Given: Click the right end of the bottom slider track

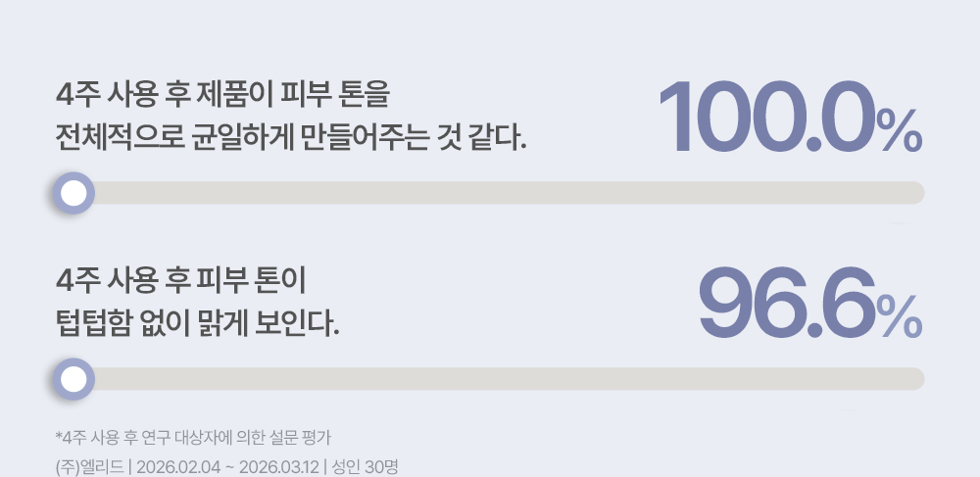Looking at the screenshot, I should (915, 379).
